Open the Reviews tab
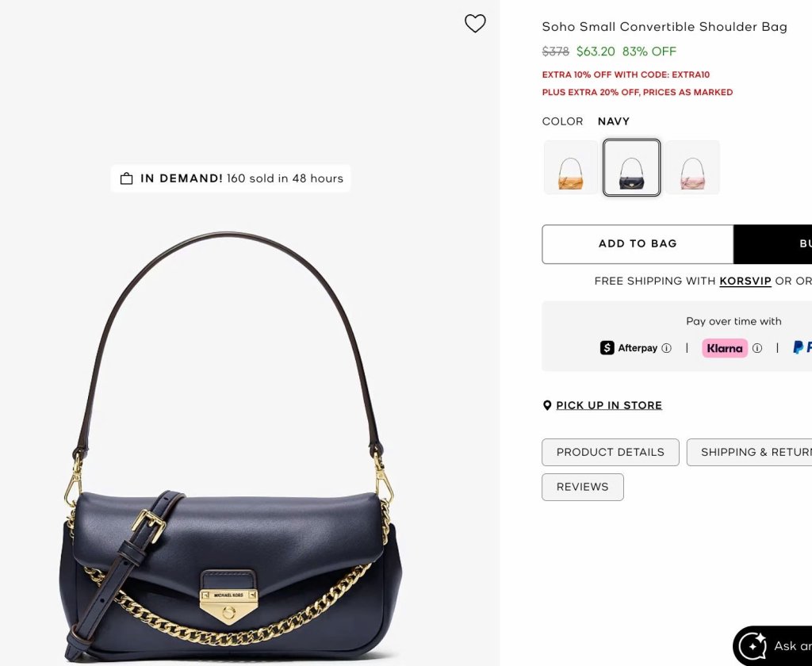This screenshot has width=812, height=666. point(583,487)
